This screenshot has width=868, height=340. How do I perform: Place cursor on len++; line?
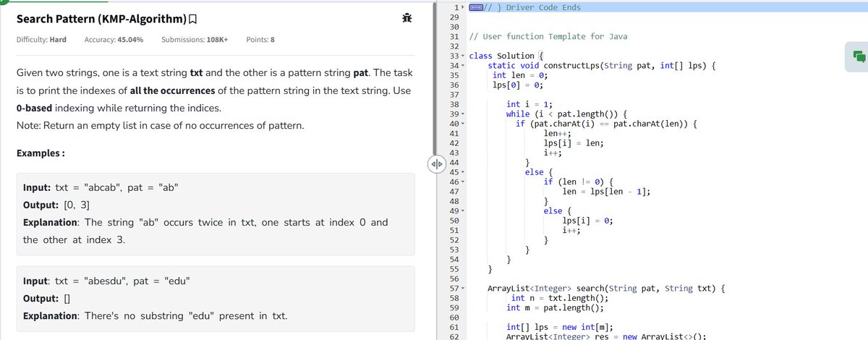tap(558, 133)
